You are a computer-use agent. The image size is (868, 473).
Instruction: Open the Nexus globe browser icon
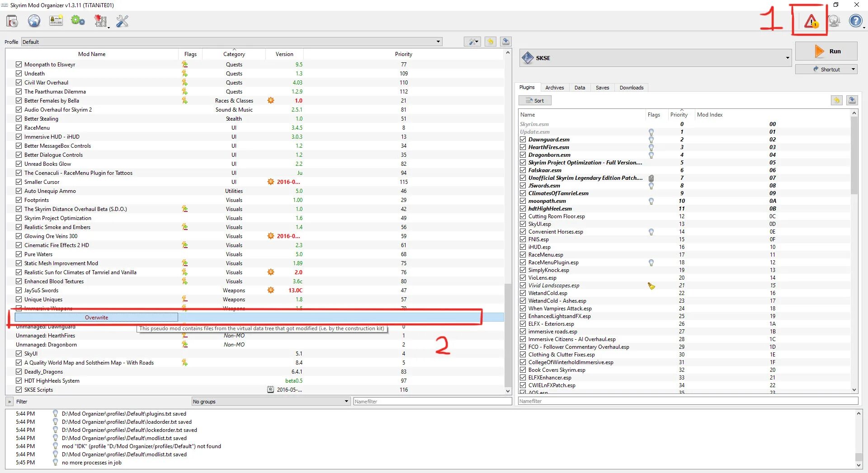point(34,21)
